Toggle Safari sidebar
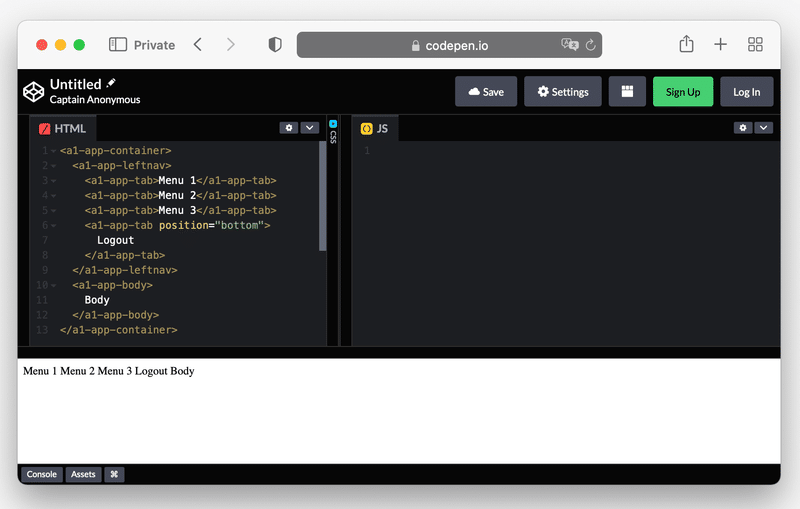 [118, 44]
